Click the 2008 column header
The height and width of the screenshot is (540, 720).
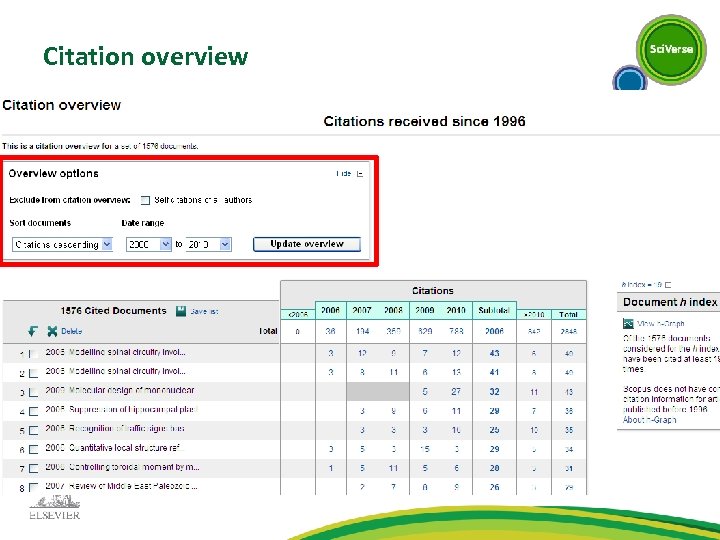393,310
